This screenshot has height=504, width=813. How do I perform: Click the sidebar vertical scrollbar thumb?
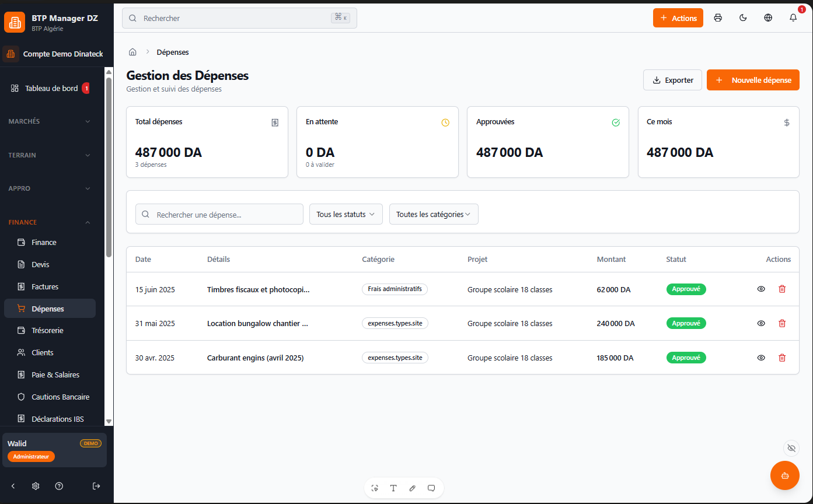(x=109, y=167)
